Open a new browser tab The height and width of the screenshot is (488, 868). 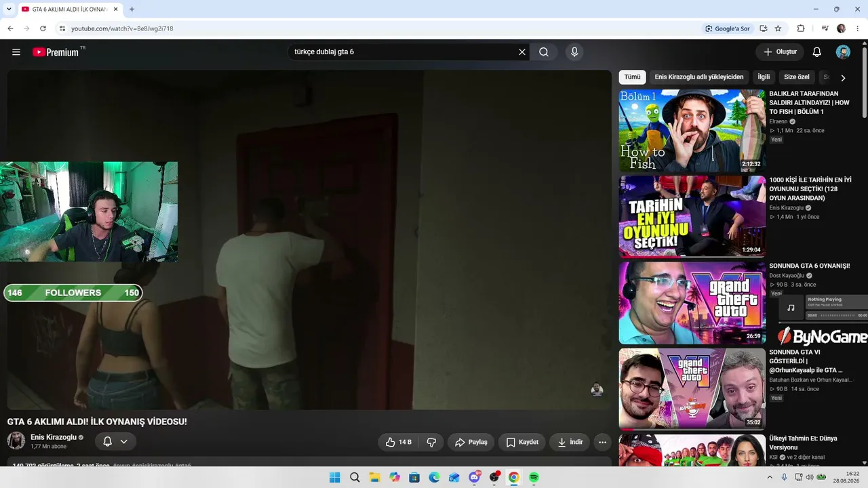(x=132, y=9)
